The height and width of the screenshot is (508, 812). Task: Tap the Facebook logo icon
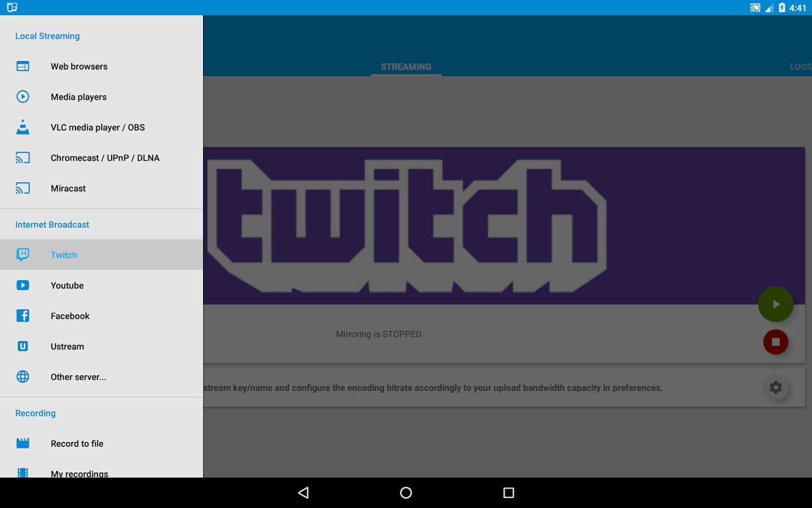[x=23, y=316]
